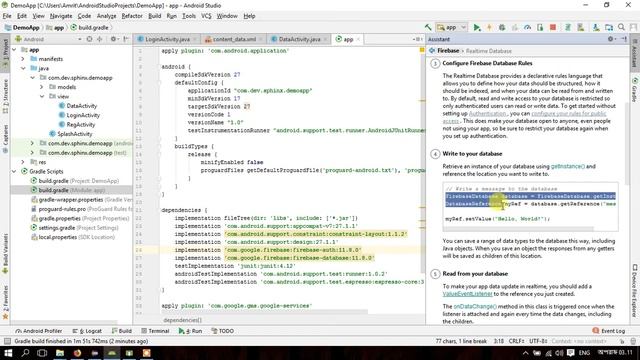Open the Authentication link
This screenshot has height=360, width=640.
tap(487, 113)
